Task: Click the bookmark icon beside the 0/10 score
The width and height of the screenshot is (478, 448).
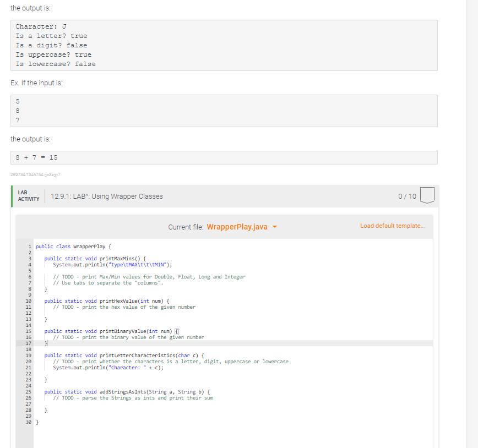Action: pyautogui.click(x=427, y=196)
